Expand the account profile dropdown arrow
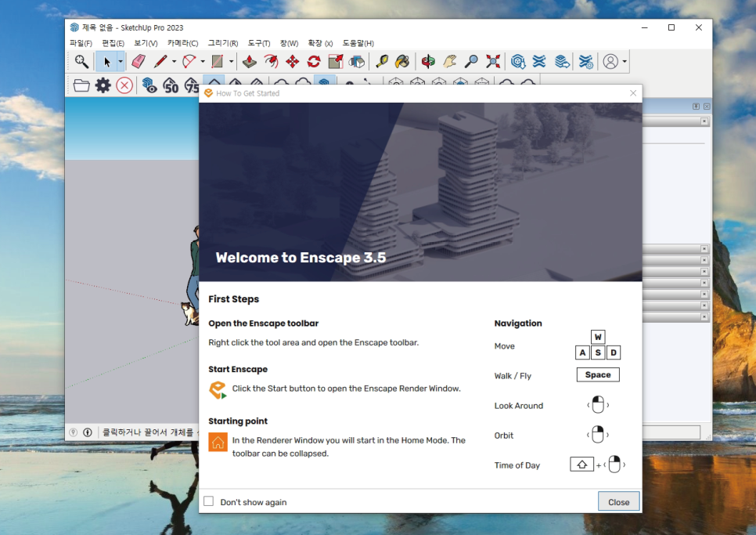The image size is (756, 535). [625, 62]
